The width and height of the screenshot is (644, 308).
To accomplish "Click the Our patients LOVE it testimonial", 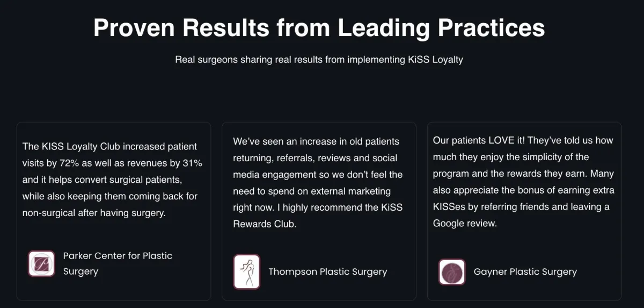I will [524, 182].
